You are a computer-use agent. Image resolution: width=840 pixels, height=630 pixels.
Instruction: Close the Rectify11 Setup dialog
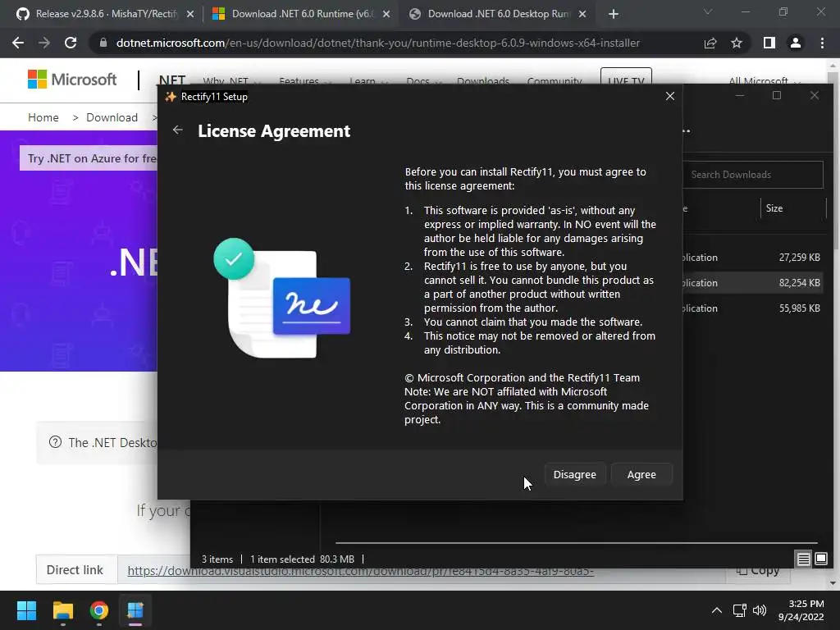click(x=669, y=97)
